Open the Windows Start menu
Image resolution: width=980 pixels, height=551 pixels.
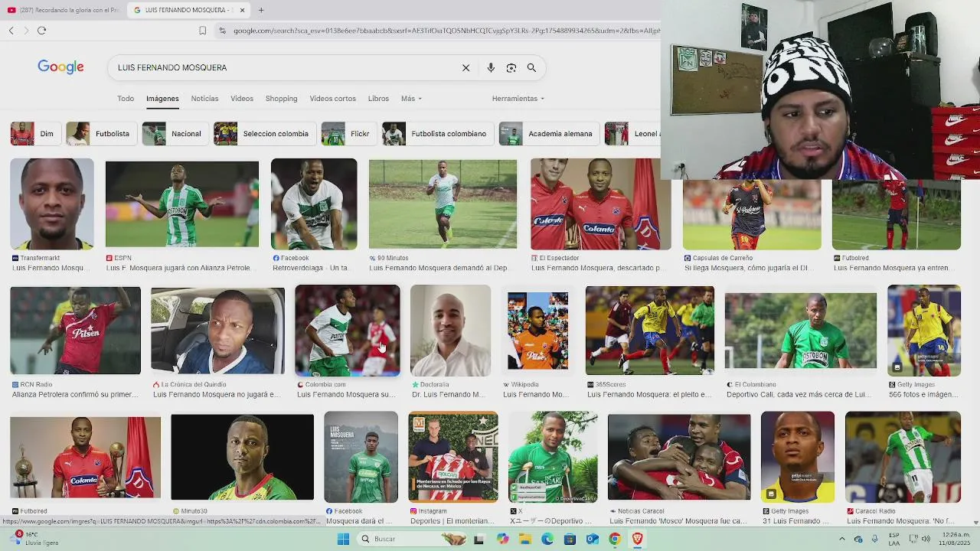tap(343, 539)
